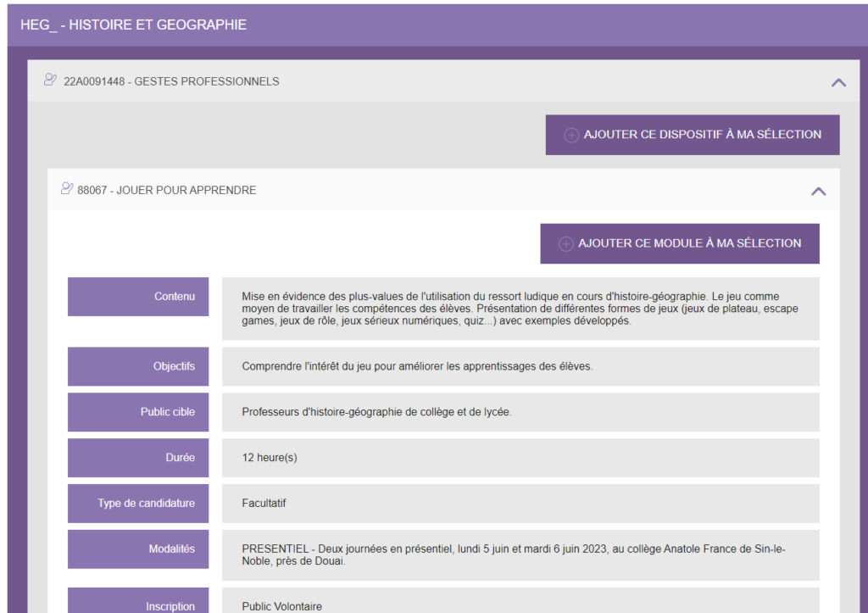
Task: Select the Inscription label cell
Action: [138, 604]
